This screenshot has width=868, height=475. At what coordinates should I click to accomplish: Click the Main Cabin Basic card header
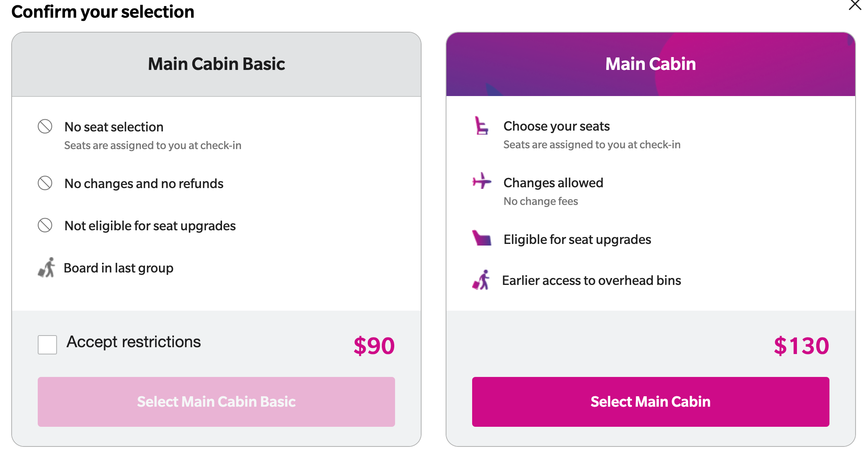[x=216, y=64]
